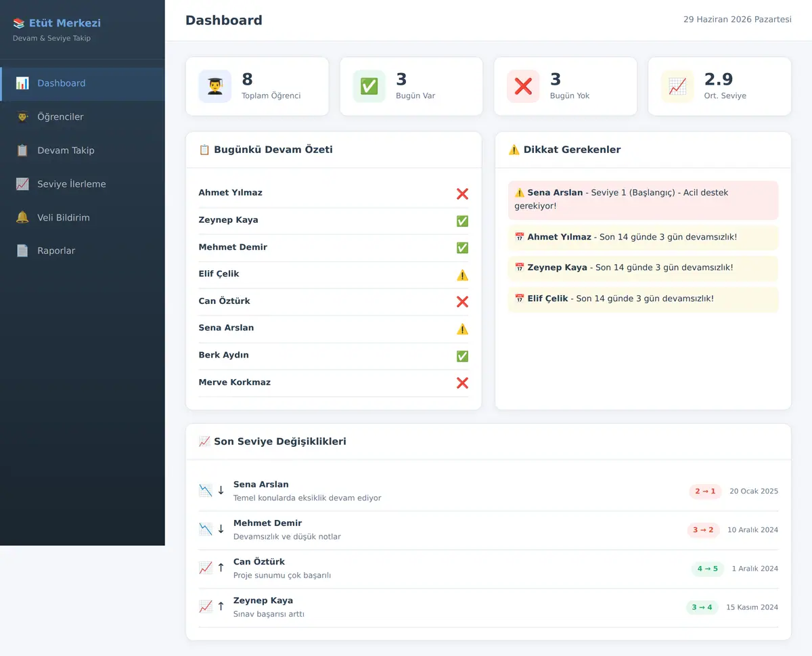The image size is (812, 656).
Task: Click the date 29 Haziran 2026 Pazartesi
Action: 738,20
